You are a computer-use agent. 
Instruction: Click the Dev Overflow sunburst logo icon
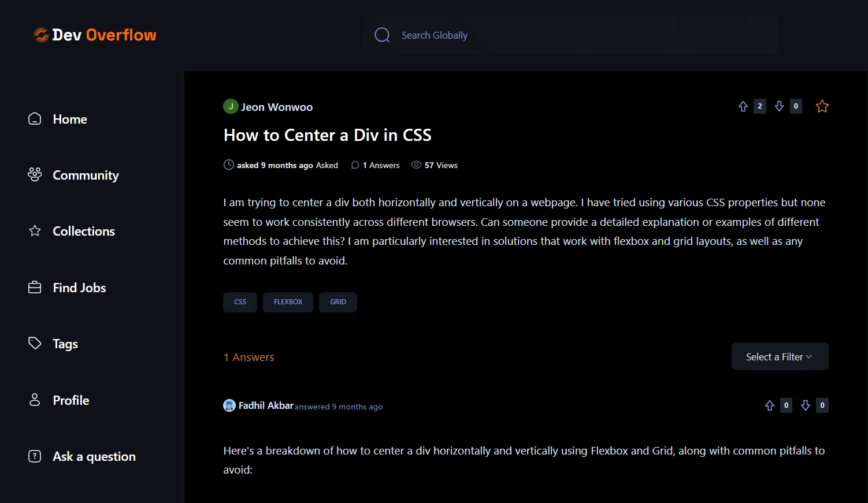41,35
